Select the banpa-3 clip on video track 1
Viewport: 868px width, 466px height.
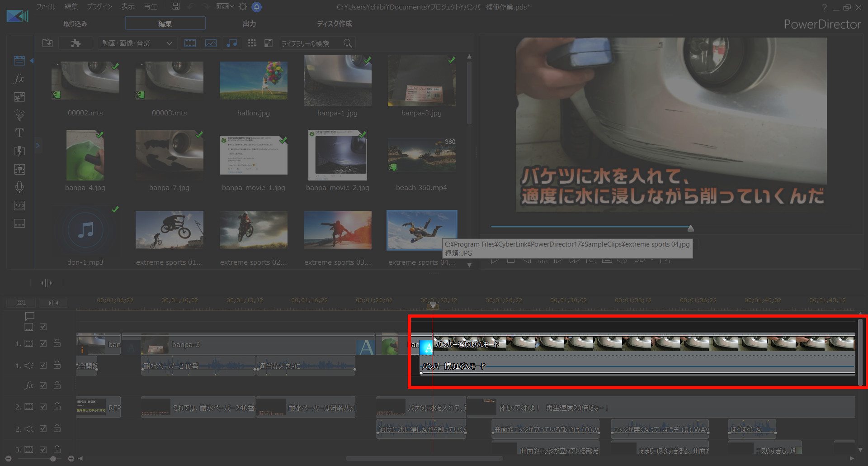pyautogui.click(x=248, y=345)
